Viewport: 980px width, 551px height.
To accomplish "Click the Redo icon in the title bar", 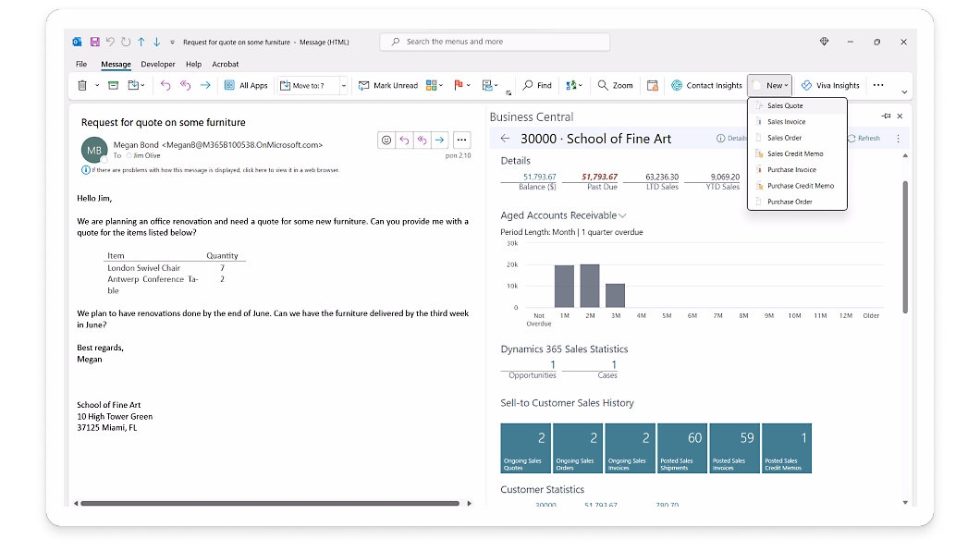I will coord(126,42).
